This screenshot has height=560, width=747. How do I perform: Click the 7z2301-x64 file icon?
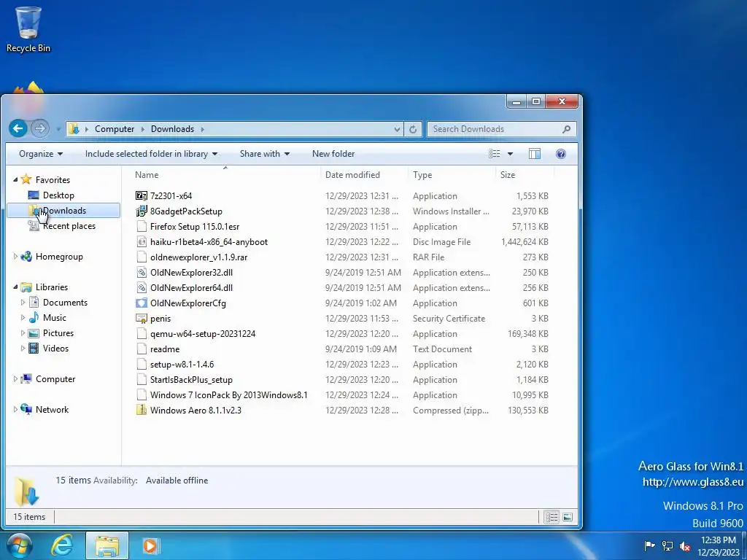pyautogui.click(x=142, y=195)
